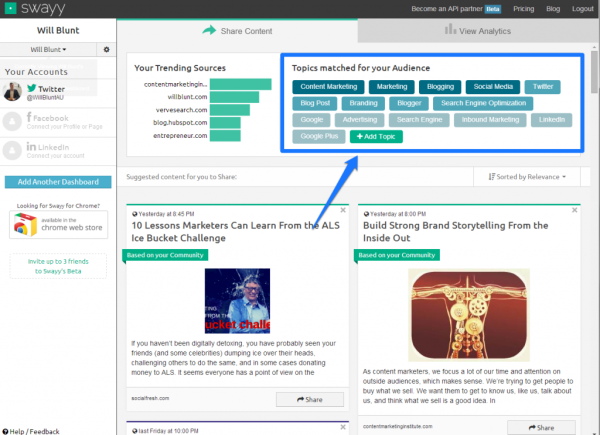The height and width of the screenshot is (435, 600).
Task: Connect your Facebook Profile or Page
Action: point(64,127)
